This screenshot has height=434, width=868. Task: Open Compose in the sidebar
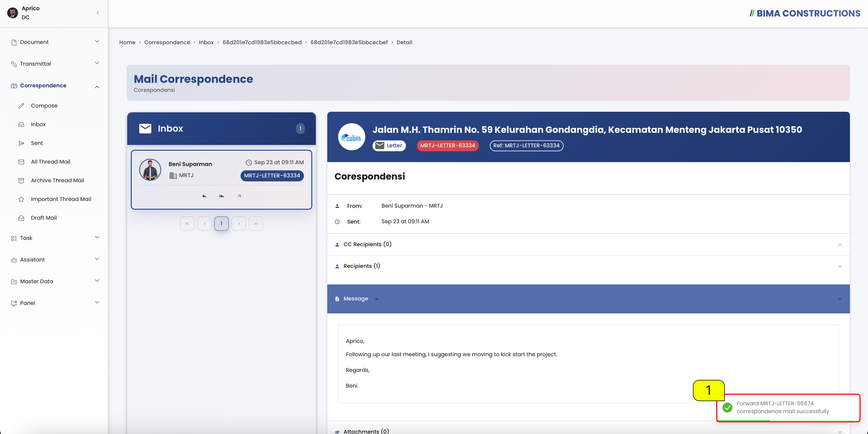point(44,106)
